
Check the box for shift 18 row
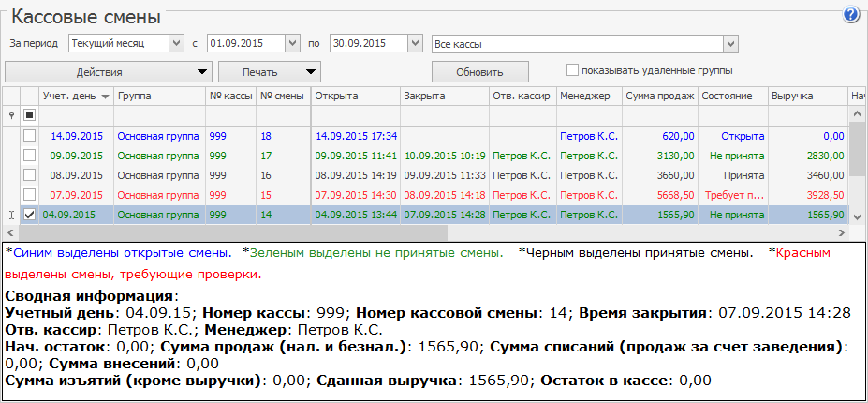(30, 136)
